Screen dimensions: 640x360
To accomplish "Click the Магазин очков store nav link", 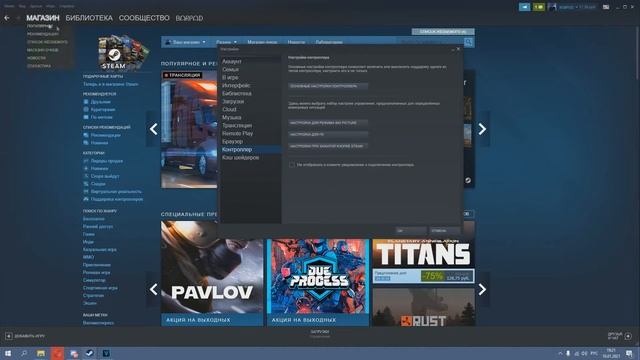I will click(x=262, y=42).
